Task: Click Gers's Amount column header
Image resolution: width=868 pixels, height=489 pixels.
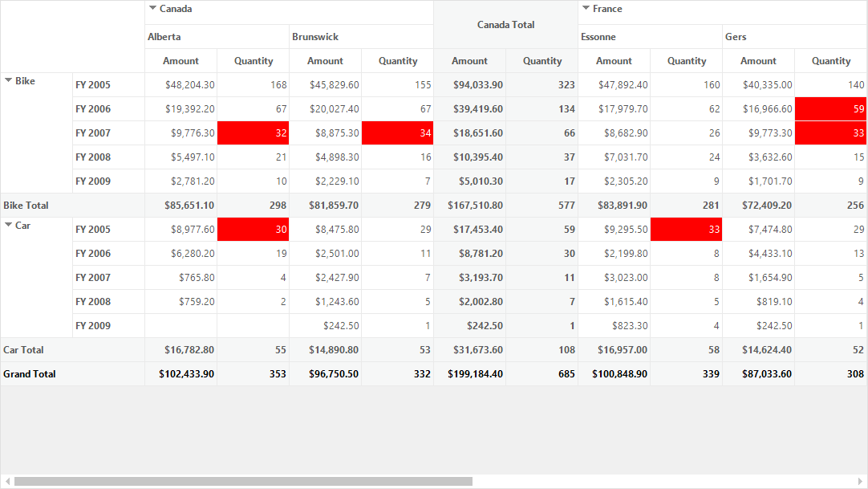Action: click(759, 61)
